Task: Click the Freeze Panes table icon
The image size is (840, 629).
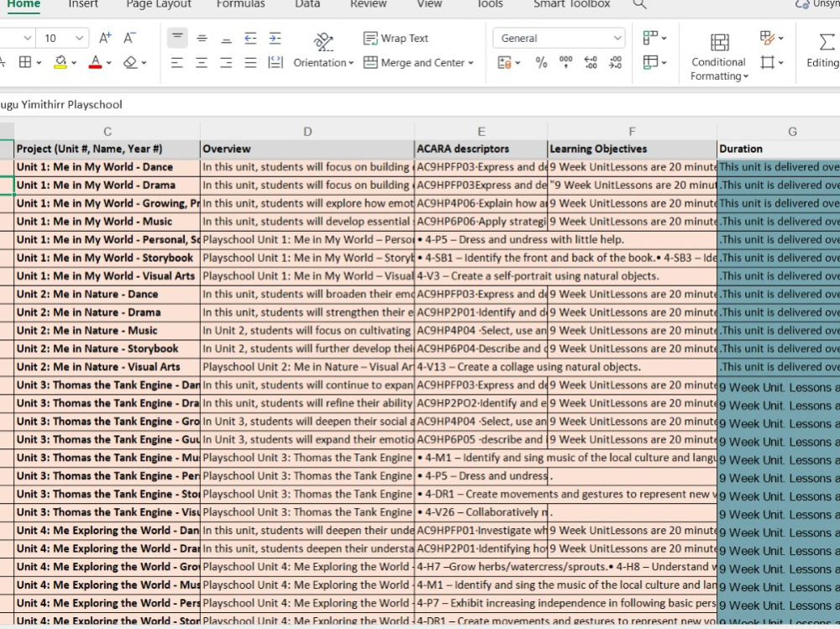Action: click(650, 62)
